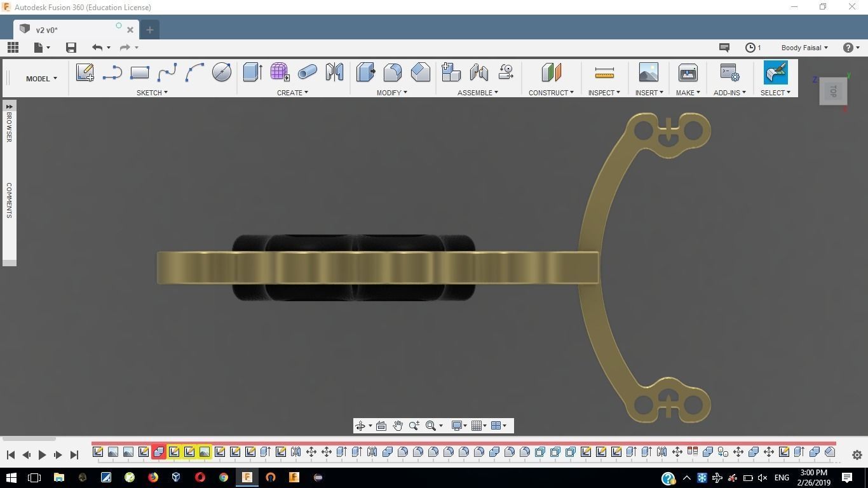The image size is (868, 488).
Task: Click the TOP face of the ViewCube
Action: [833, 91]
